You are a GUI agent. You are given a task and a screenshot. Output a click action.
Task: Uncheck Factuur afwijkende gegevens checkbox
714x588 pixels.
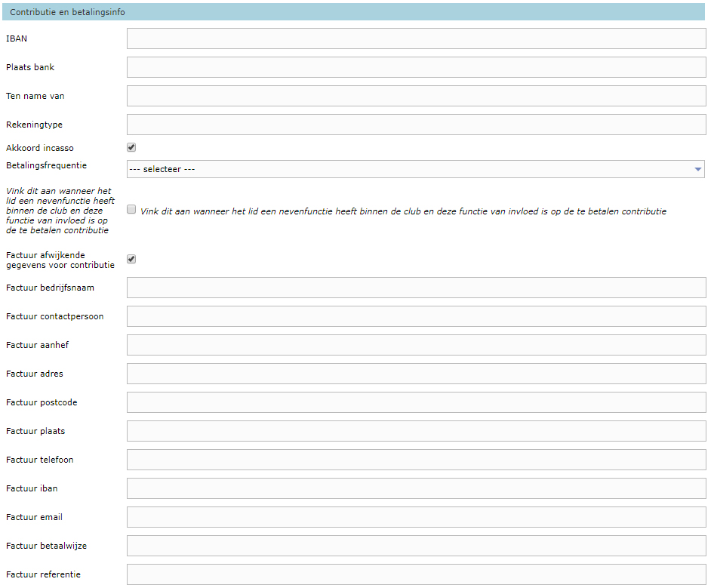click(x=131, y=260)
